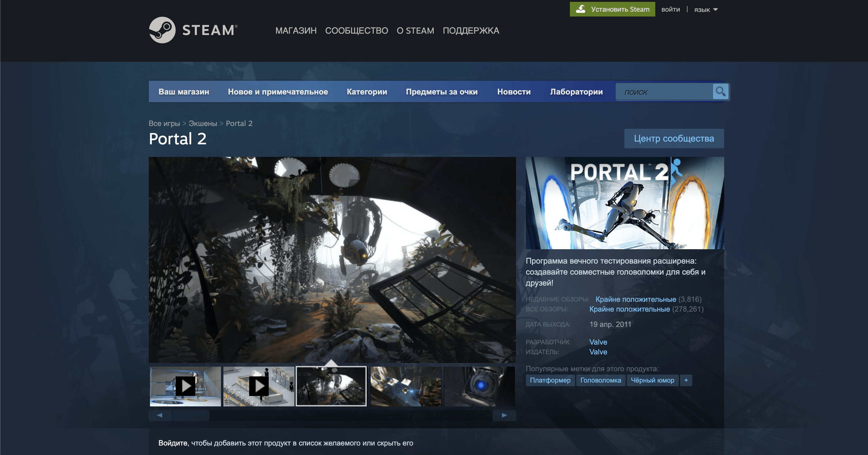Viewport: 868px width, 455px height.
Task: Open the Новости tab
Action: click(514, 91)
